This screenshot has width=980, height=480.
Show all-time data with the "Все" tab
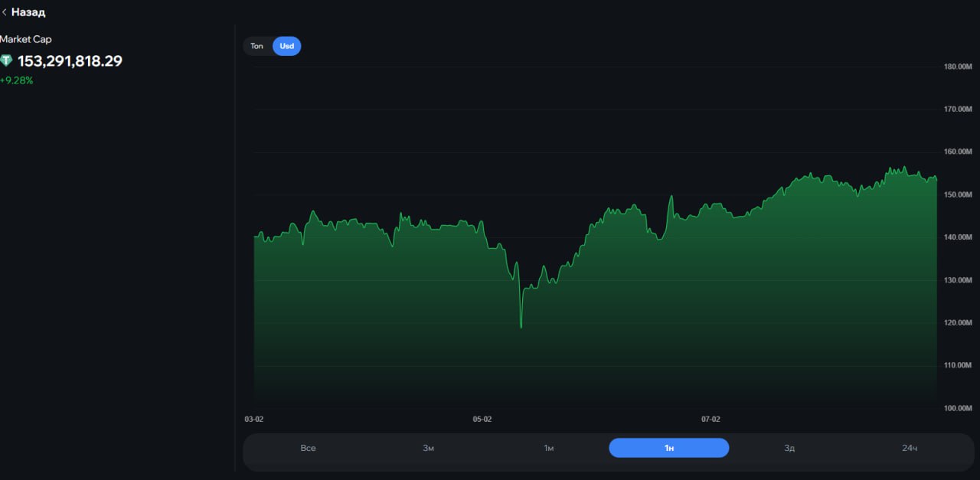click(308, 448)
